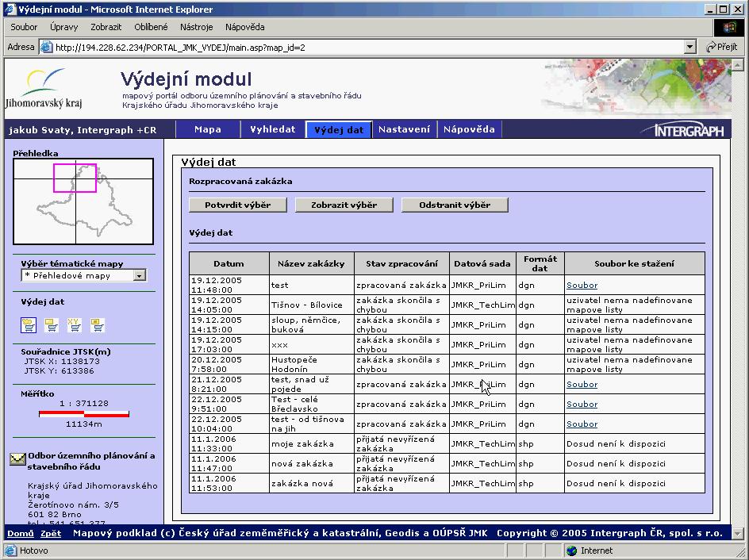This screenshot has height=560, width=749.
Task: Follow the Domů link in the footer
Action: click(x=21, y=533)
